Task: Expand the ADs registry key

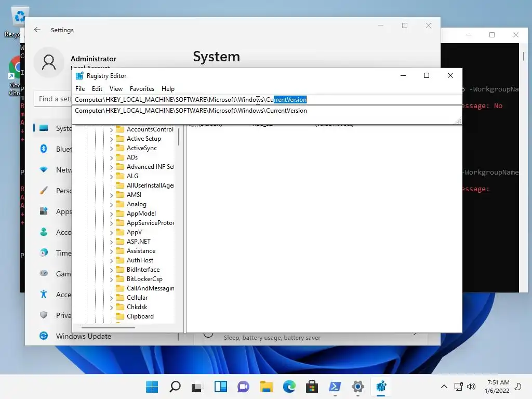Action: 111,157
